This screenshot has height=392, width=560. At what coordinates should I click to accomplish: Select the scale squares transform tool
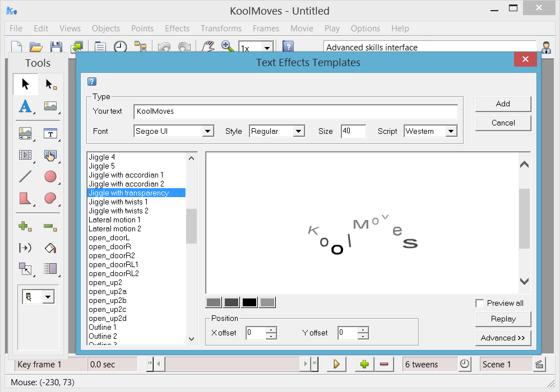click(x=25, y=269)
